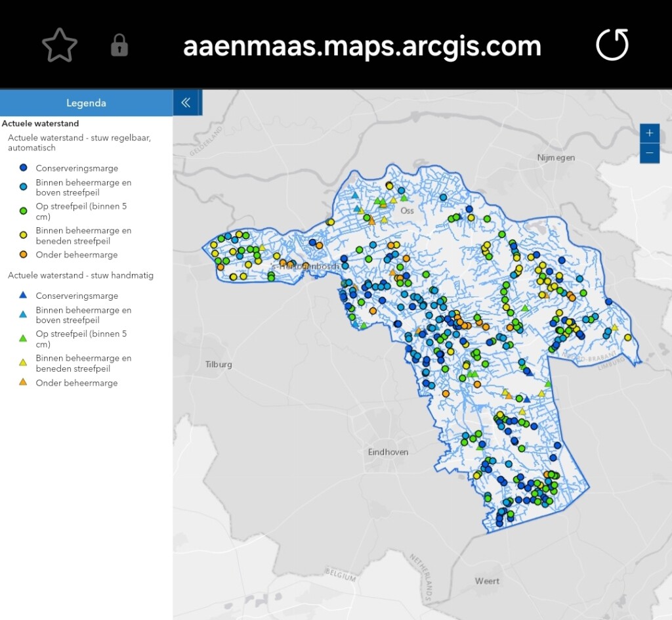Click the Weert town label on map
Screen dimensions: 672x620
point(487,581)
